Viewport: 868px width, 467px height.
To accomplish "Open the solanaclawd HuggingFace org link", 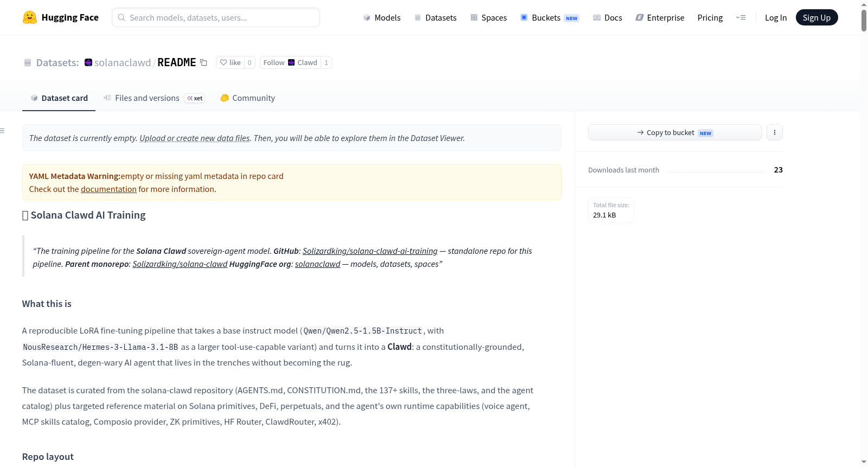I will (x=318, y=264).
